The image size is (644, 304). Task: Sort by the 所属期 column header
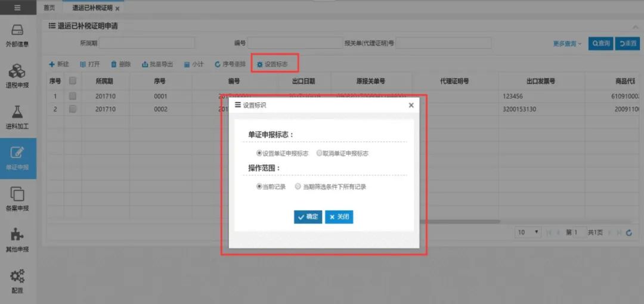[x=105, y=81]
